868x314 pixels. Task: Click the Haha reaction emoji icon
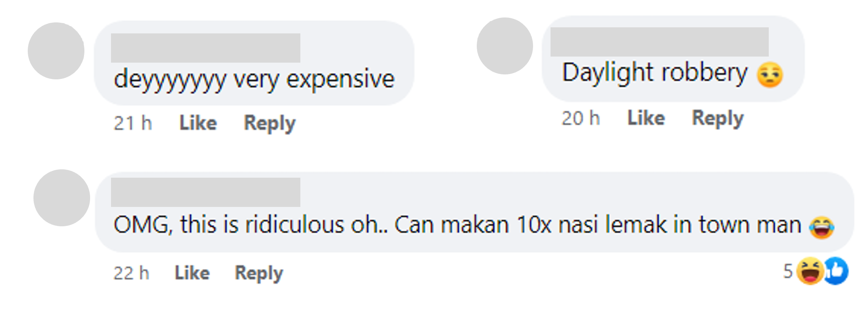click(810, 271)
